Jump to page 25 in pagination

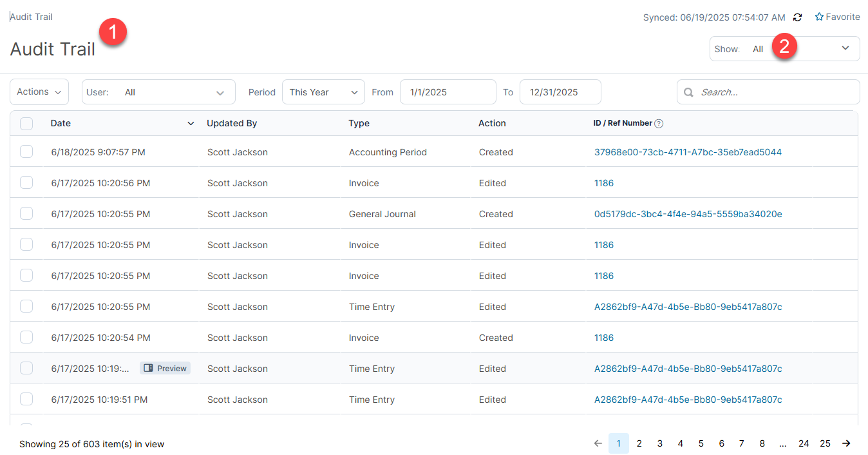[825, 443]
